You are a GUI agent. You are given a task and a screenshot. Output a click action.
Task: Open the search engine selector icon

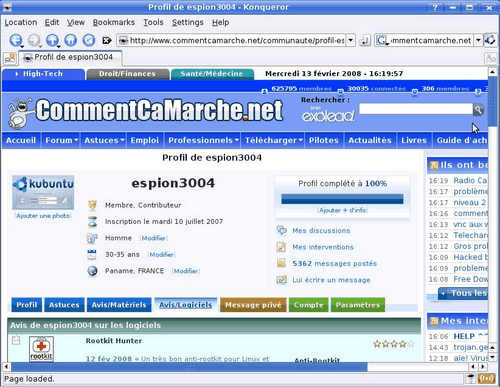382,41
